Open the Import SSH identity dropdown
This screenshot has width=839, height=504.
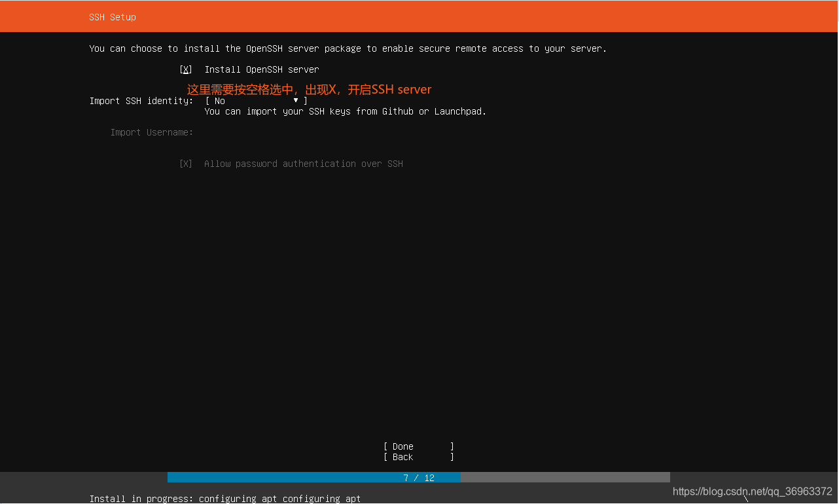point(256,101)
